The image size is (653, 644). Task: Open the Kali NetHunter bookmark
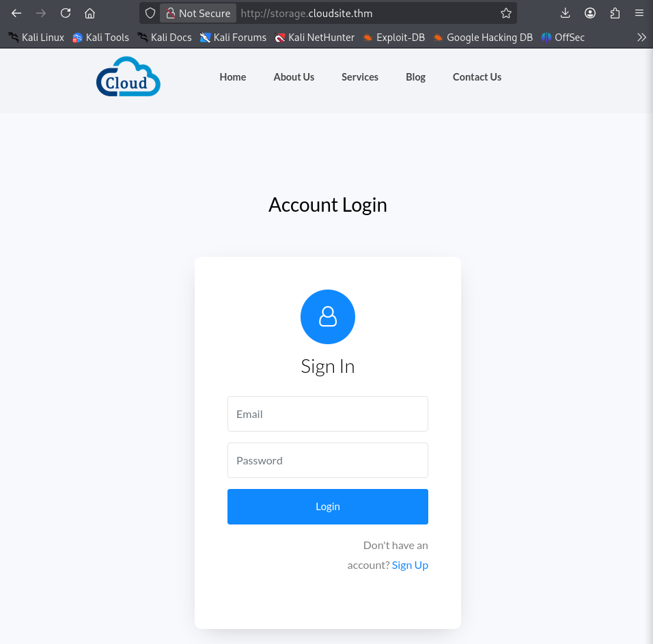314,38
